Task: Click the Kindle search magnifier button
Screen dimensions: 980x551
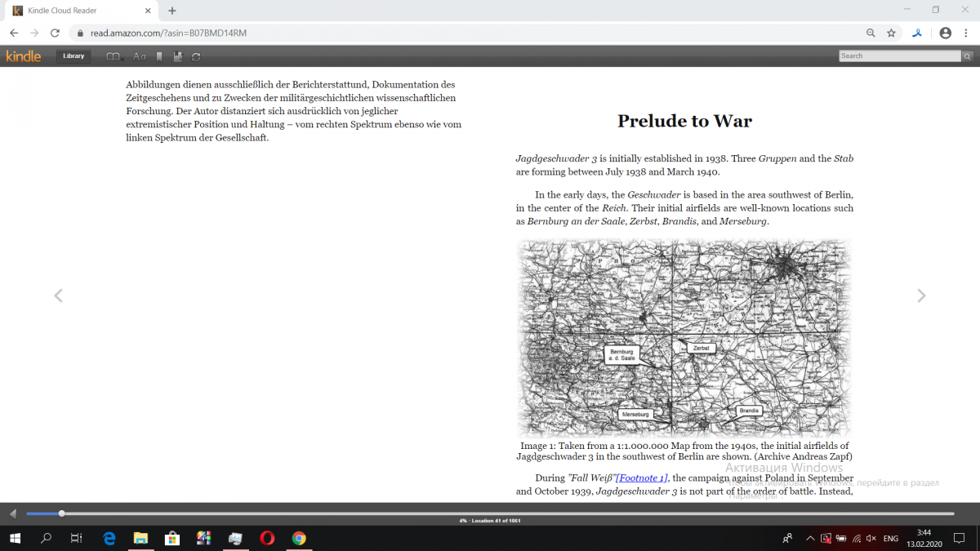Action: click(967, 56)
